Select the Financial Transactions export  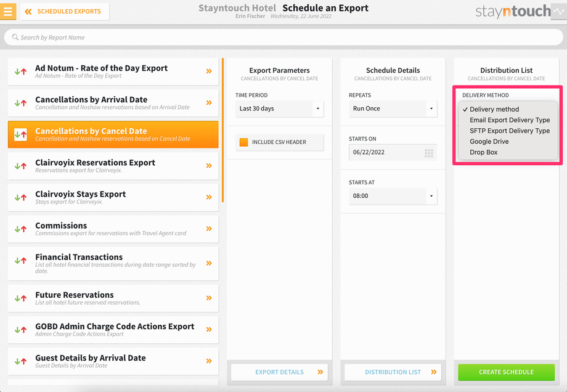tap(113, 264)
